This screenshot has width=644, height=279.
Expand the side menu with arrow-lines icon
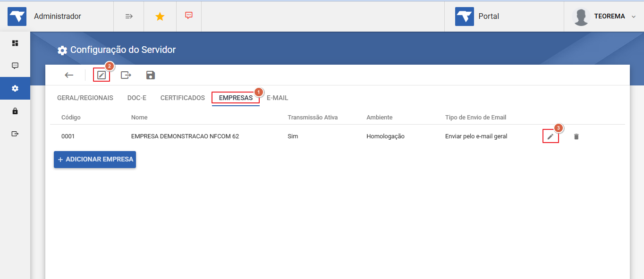[129, 16]
